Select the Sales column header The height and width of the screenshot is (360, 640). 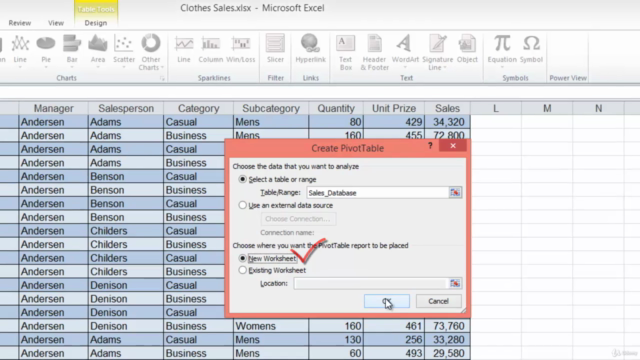[447, 108]
